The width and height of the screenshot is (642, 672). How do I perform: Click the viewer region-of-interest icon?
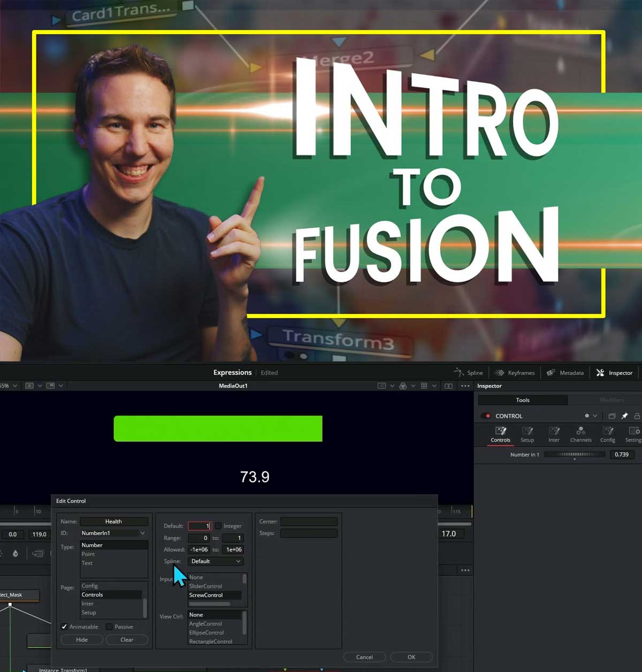click(381, 385)
